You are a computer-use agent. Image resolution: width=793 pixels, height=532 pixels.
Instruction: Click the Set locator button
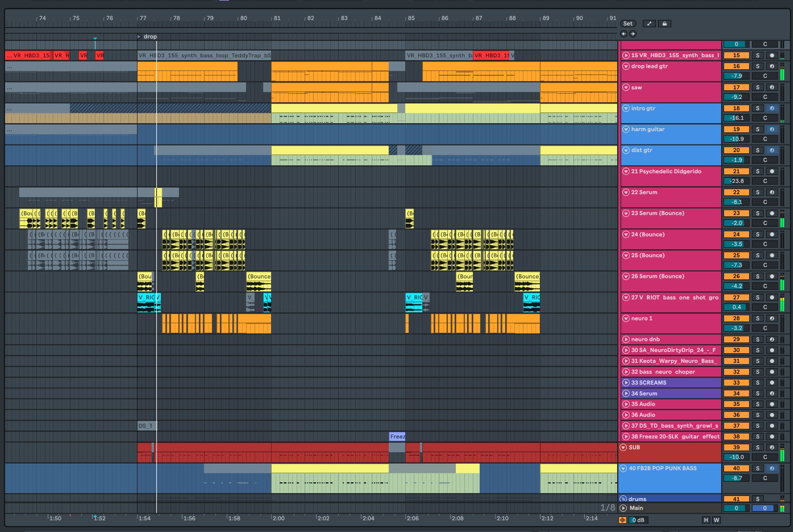point(628,24)
